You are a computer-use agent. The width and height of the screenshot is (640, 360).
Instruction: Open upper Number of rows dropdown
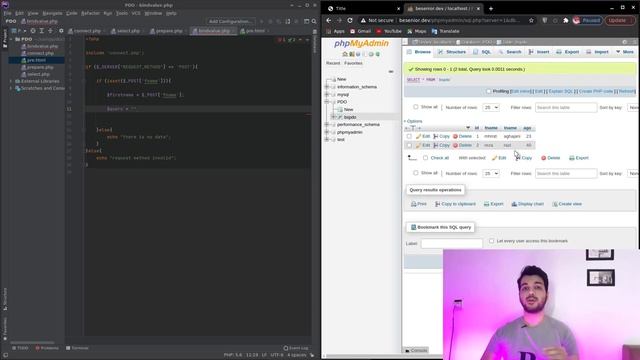491,107
